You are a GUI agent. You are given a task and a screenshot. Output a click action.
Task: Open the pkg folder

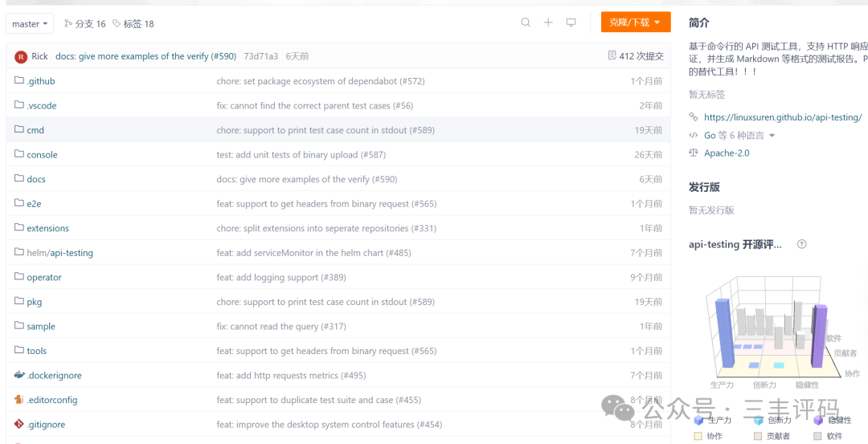click(35, 302)
